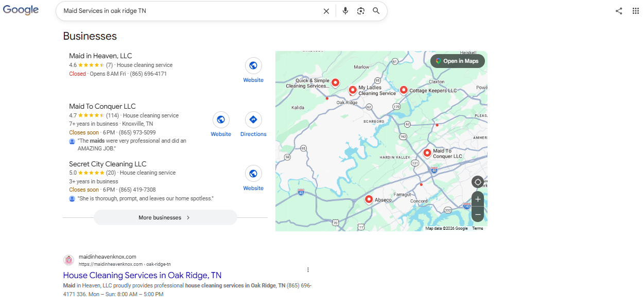Open Maid in Heaven, LLC listing
644x307 pixels.
pyautogui.click(x=100, y=56)
